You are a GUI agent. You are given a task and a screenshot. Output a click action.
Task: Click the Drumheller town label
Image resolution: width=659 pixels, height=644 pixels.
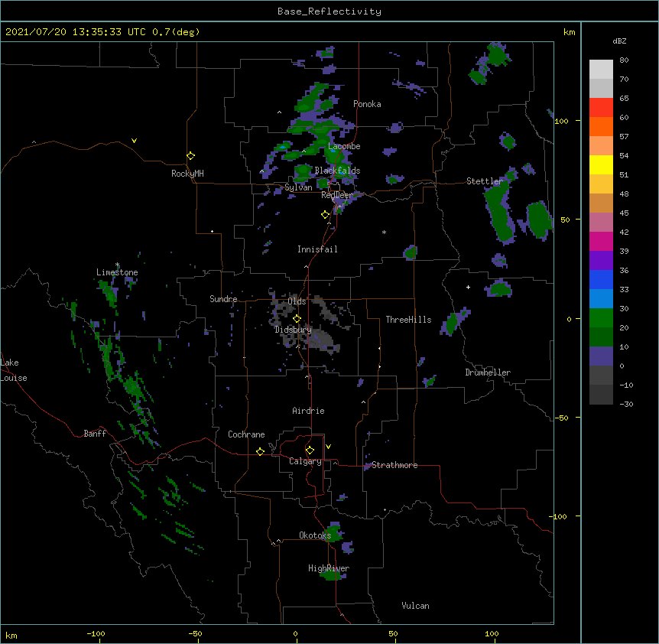click(488, 372)
